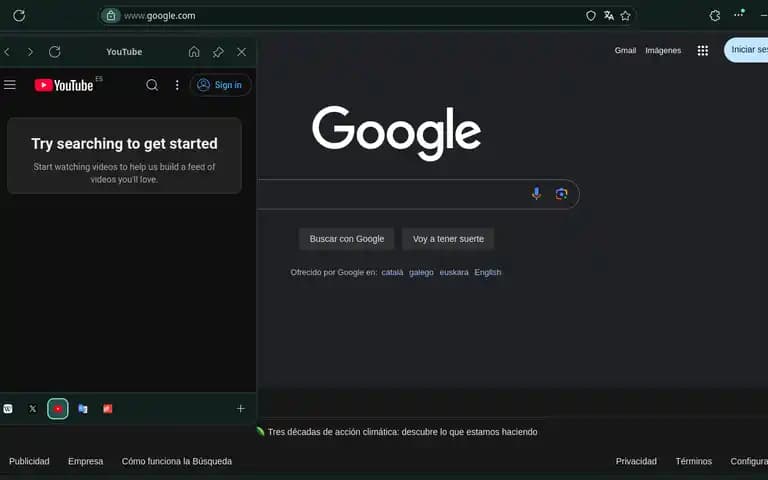Reload the YouTube side panel
The width and height of the screenshot is (768, 480).
54,51
